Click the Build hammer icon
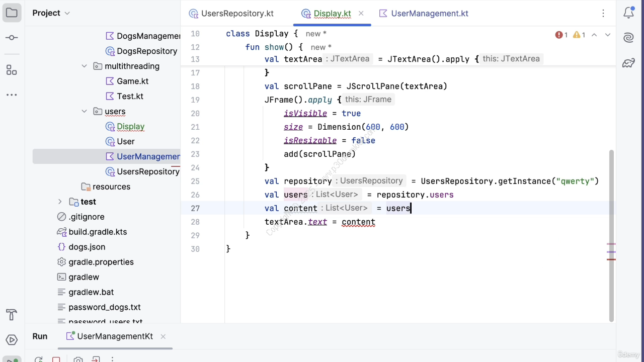The width and height of the screenshot is (644, 362). click(x=12, y=315)
